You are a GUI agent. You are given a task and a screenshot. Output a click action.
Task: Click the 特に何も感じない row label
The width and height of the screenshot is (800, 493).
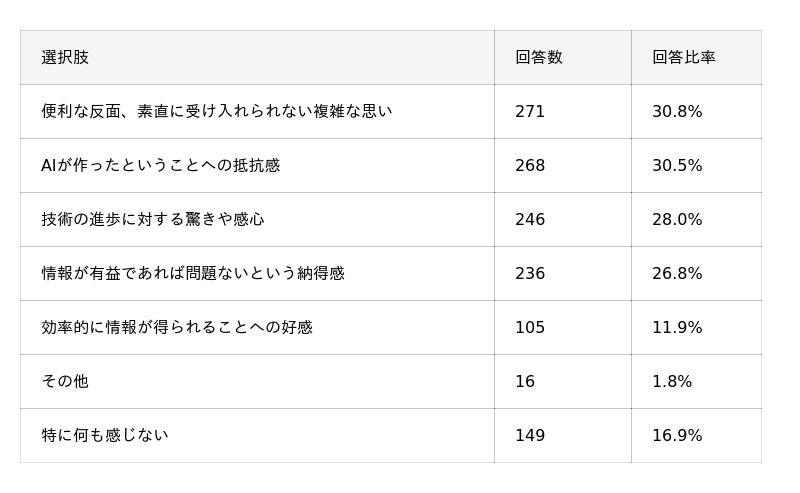105,435
